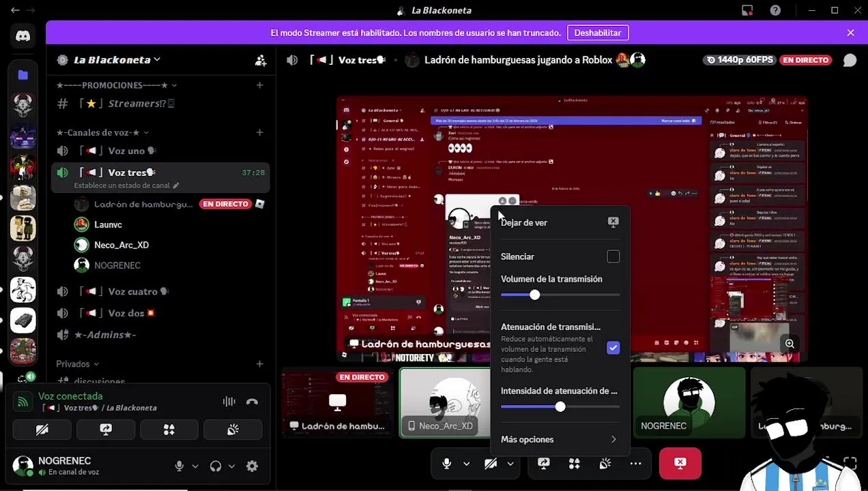Open mic options arrow in call controls
Screen dimensions: 868x491
pyautogui.click(x=467, y=464)
